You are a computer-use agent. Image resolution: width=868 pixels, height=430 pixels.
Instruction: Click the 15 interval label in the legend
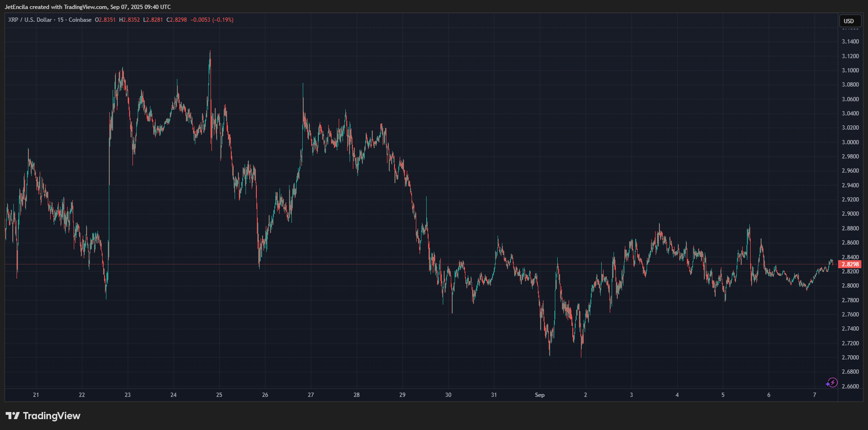pyautogui.click(x=61, y=20)
